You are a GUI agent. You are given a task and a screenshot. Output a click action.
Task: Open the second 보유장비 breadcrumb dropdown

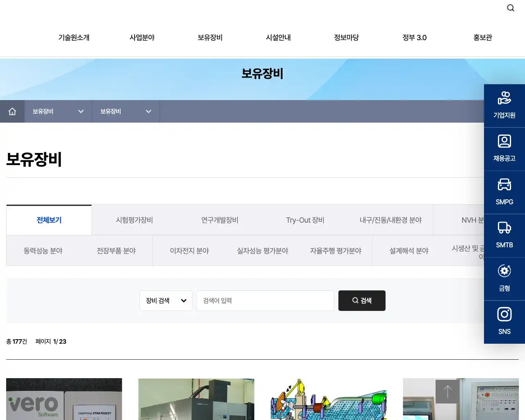[125, 111]
